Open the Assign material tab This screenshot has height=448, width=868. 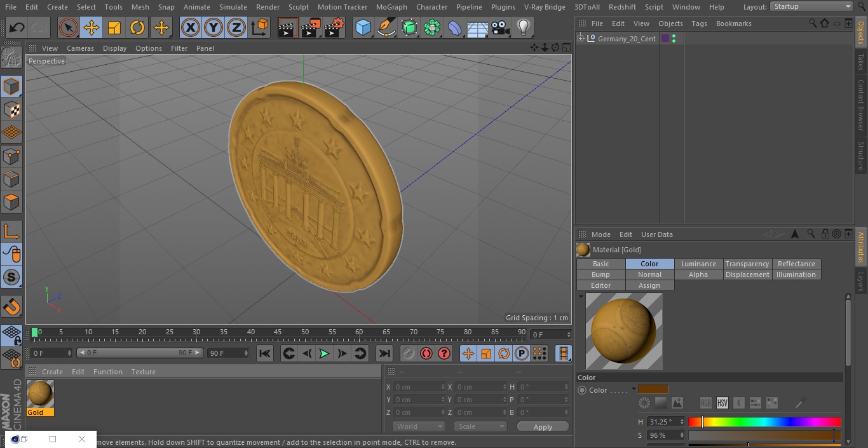[x=649, y=285]
